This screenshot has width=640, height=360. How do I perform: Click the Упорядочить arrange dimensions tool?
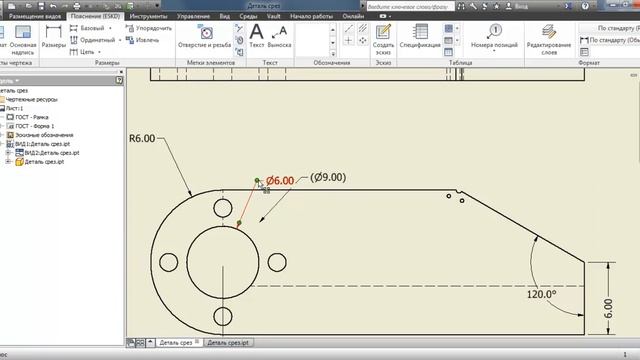149,28
